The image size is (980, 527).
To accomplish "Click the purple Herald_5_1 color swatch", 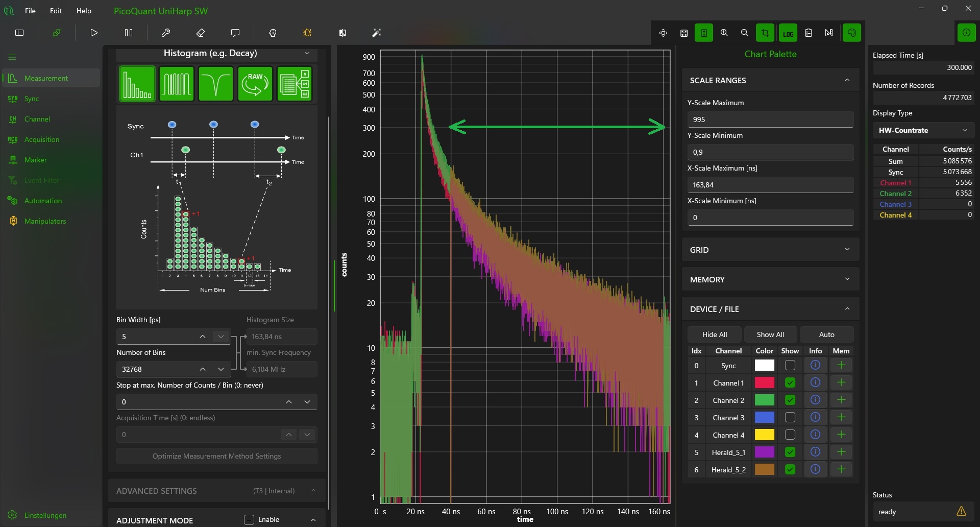I will pos(764,452).
